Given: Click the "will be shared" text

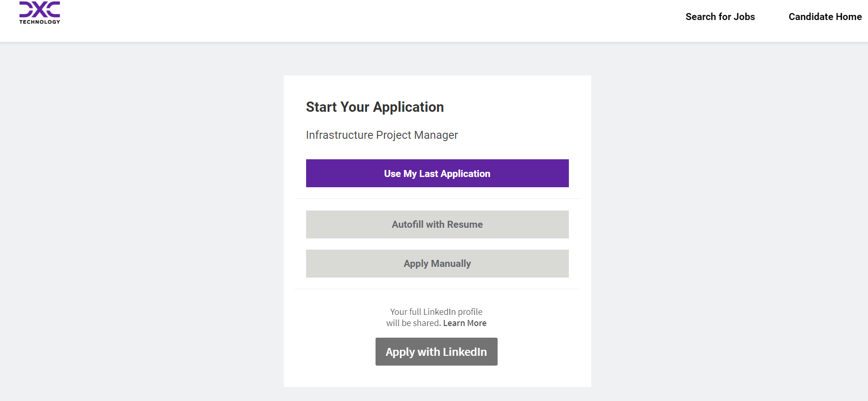Looking at the screenshot, I should [x=413, y=323].
